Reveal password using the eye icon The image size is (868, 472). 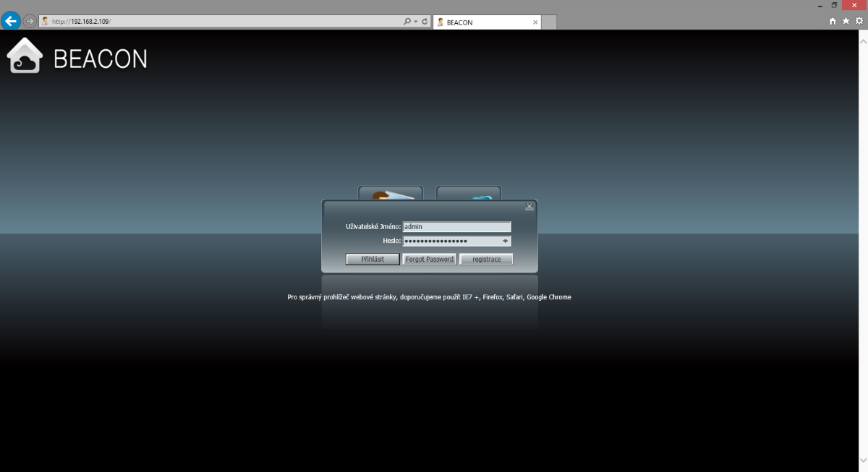click(505, 241)
